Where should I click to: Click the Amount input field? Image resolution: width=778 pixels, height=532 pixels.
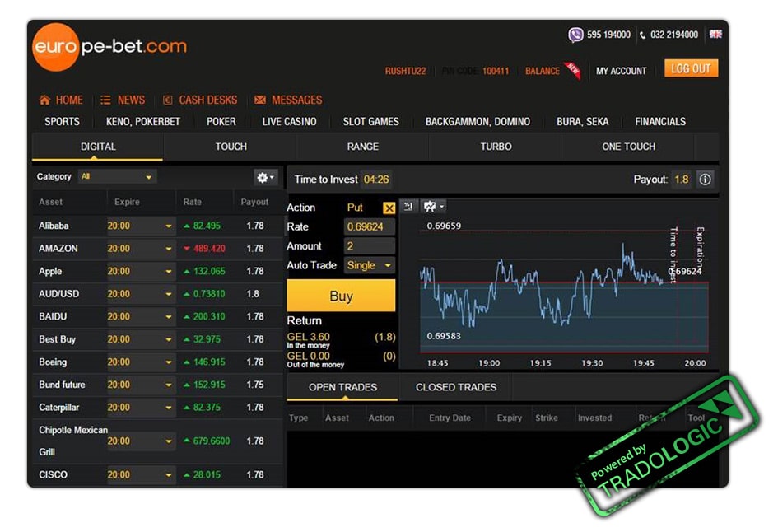coord(369,246)
